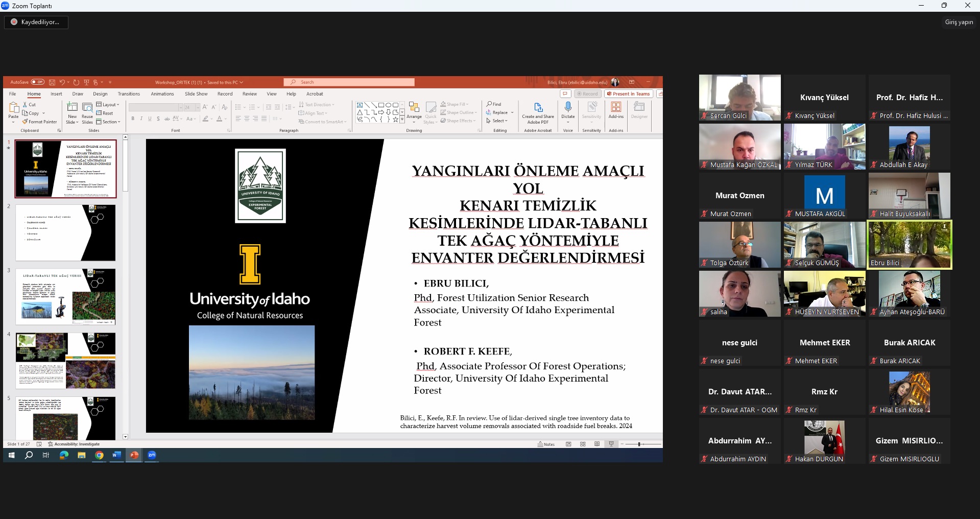Screen dimensions: 980x519
Task: Click Create and Share Adobe PDF
Action: coord(538,112)
